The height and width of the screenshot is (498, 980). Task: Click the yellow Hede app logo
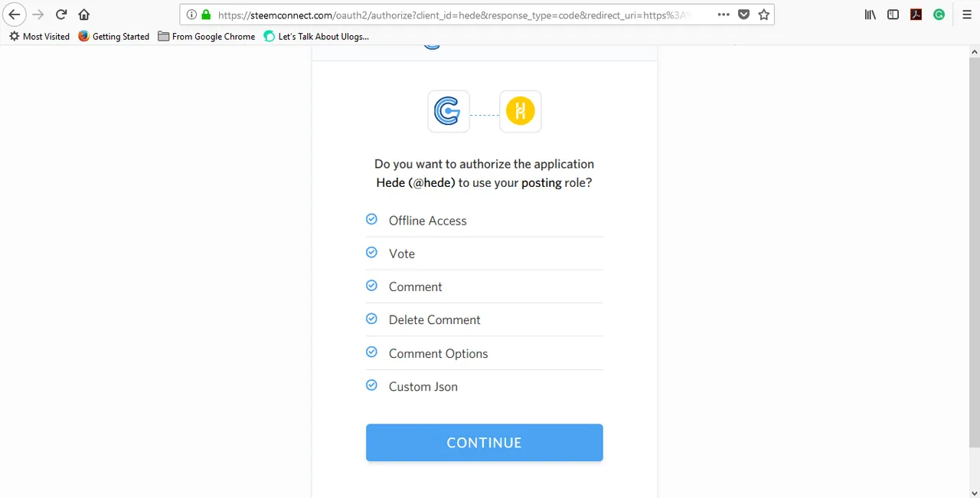pos(521,112)
